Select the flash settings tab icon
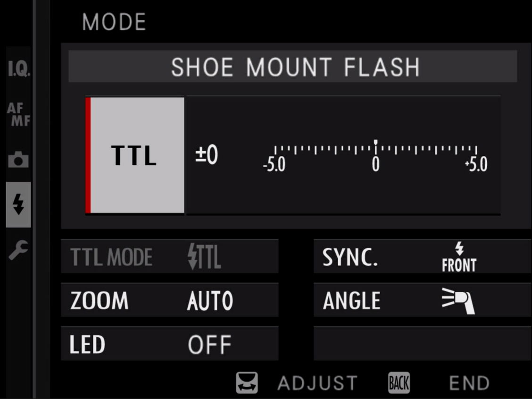 pyautogui.click(x=19, y=204)
